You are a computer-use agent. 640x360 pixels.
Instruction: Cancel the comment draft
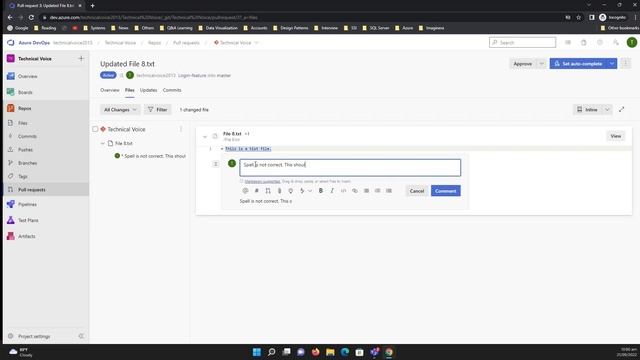click(x=417, y=191)
